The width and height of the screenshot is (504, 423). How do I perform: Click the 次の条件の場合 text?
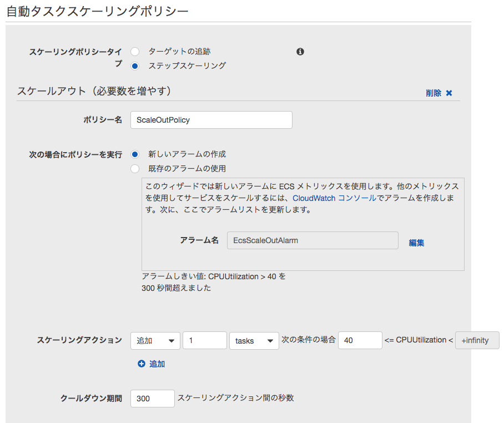click(309, 340)
